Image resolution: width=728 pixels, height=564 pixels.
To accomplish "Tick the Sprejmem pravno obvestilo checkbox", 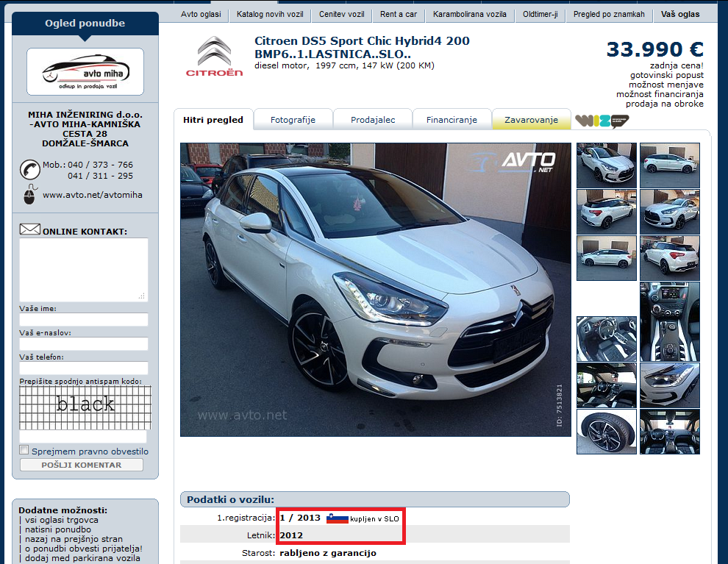I will click(x=24, y=450).
